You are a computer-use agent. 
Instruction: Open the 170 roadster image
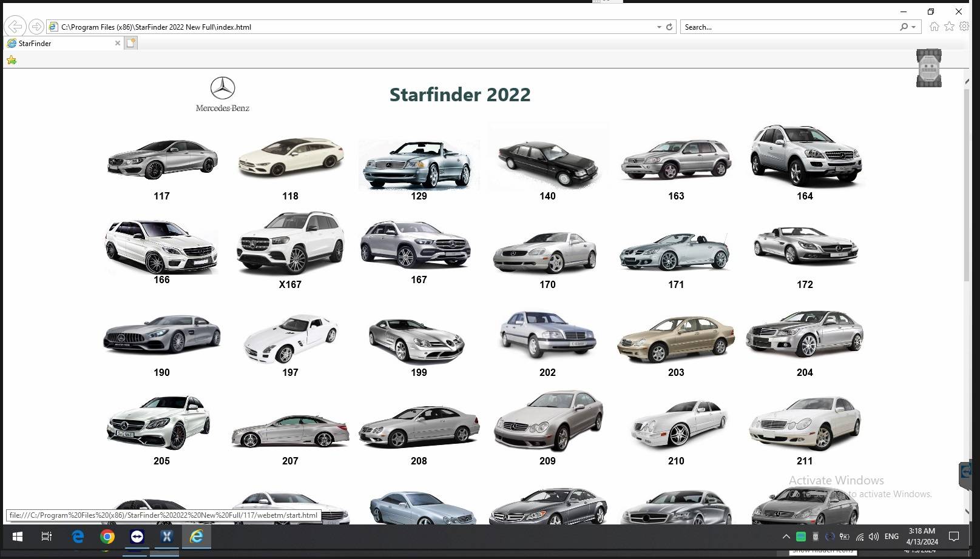(546, 252)
